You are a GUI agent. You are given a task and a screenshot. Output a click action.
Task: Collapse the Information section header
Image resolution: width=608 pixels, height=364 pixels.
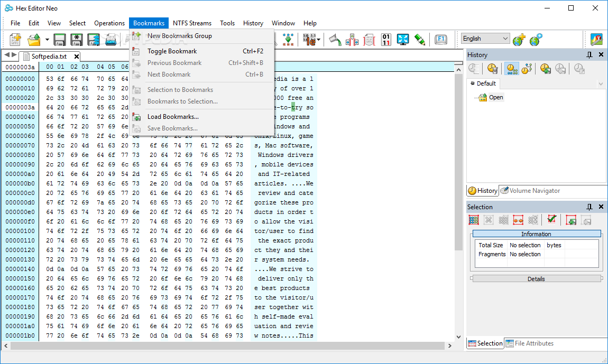pyautogui.click(x=537, y=234)
